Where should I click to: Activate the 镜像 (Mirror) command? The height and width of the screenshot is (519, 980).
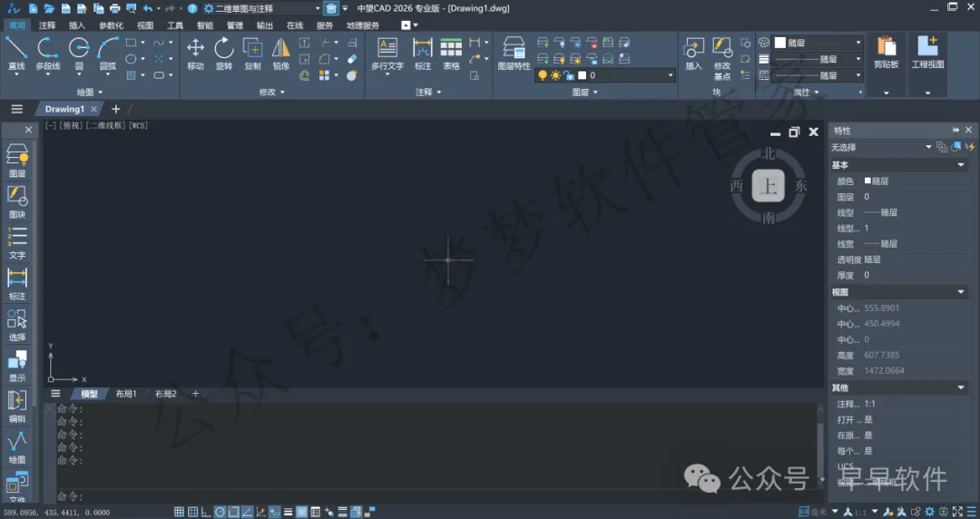281,54
